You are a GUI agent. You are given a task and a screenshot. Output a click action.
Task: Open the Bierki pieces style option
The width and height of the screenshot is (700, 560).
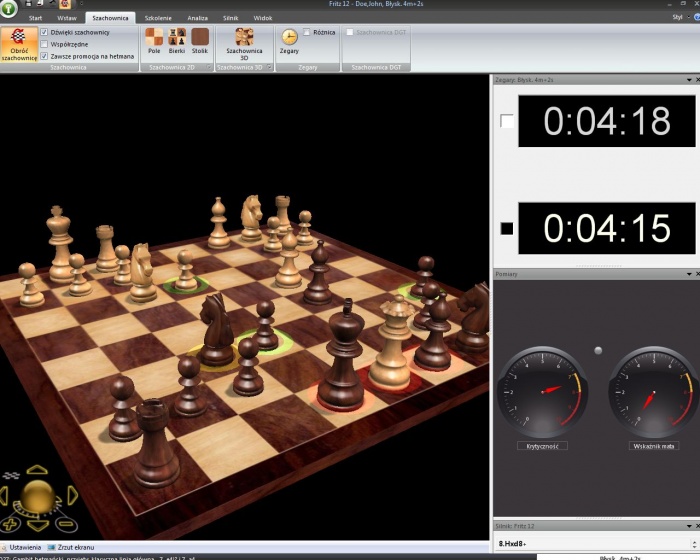(177, 41)
